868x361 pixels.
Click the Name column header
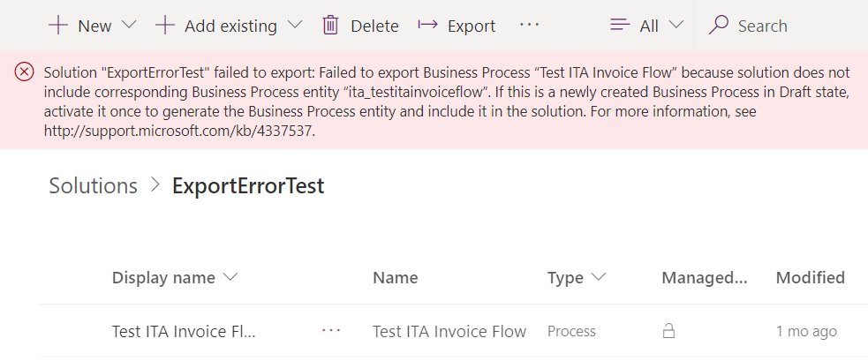point(396,277)
